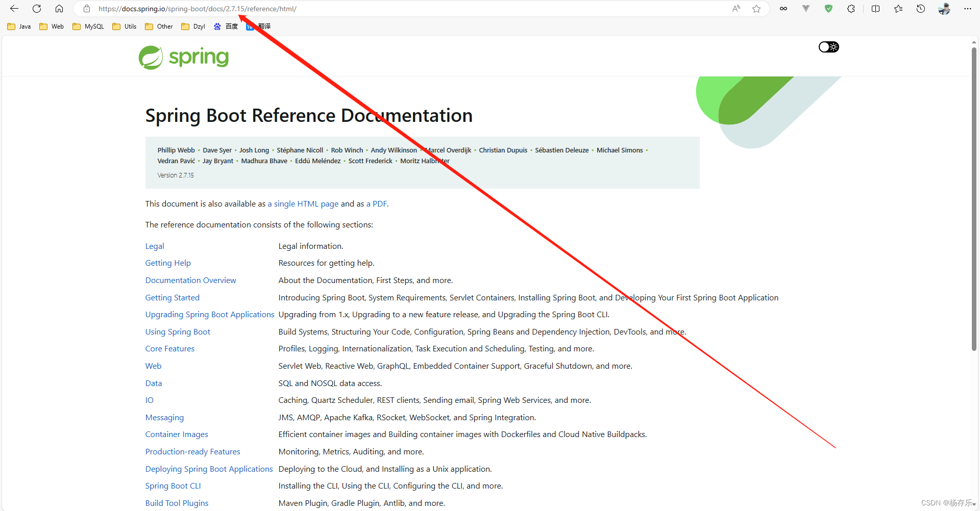
Task: Open browser history panel
Action: pyautogui.click(x=921, y=9)
